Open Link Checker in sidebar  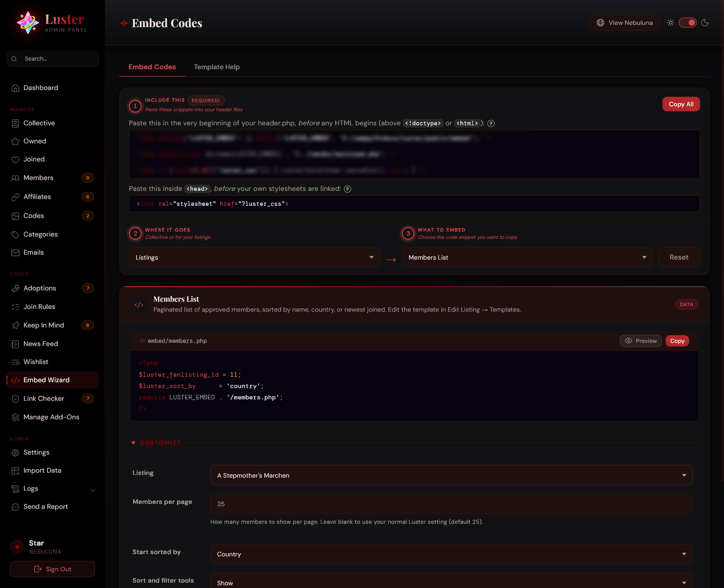tap(52, 398)
